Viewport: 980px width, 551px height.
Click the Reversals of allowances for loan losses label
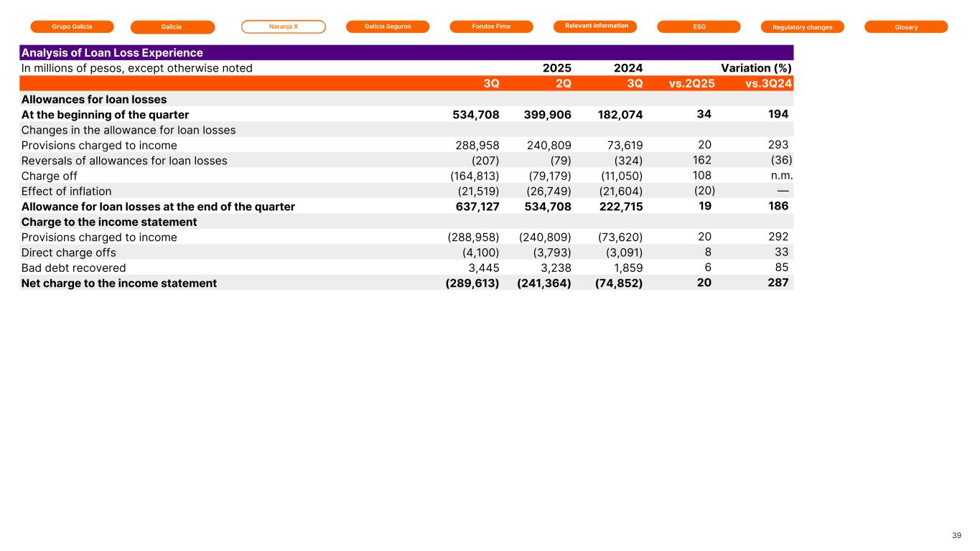(x=124, y=160)
